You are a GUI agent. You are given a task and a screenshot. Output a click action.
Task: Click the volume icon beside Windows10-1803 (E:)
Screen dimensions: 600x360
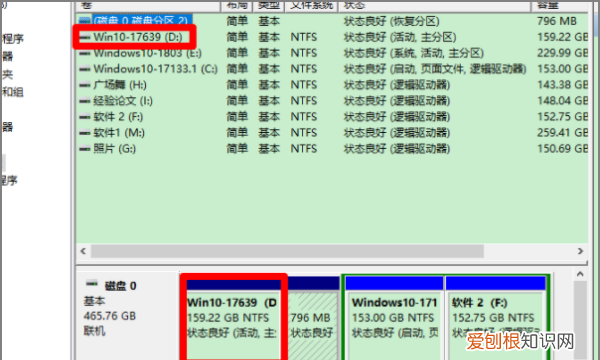(x=85, y=54)
